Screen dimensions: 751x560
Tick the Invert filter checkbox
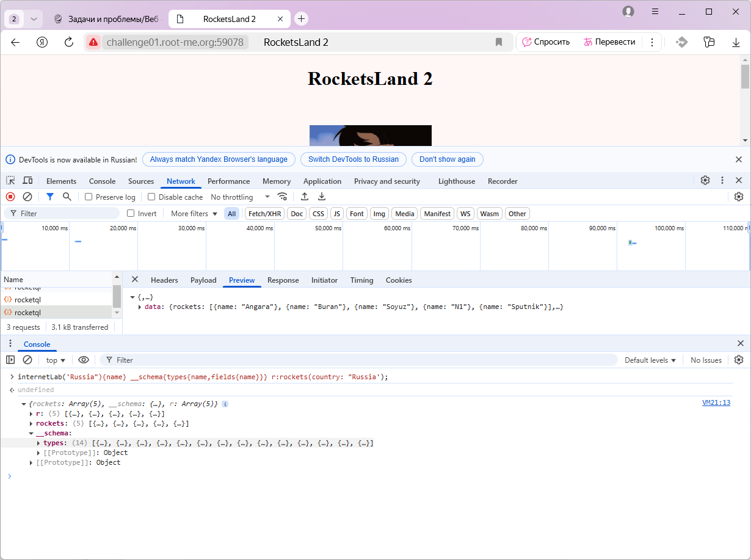(131, 213)
